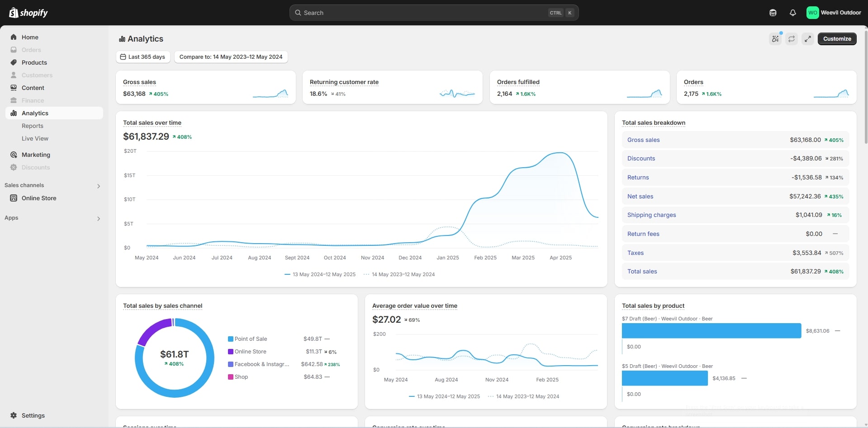Click the fullscreen expand arrows icon
The width and height of the screenshot is (868, 428).
pos(808,39)
